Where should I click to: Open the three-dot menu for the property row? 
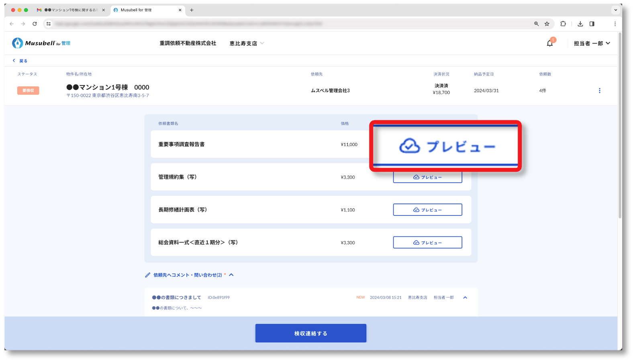[599, 91]
